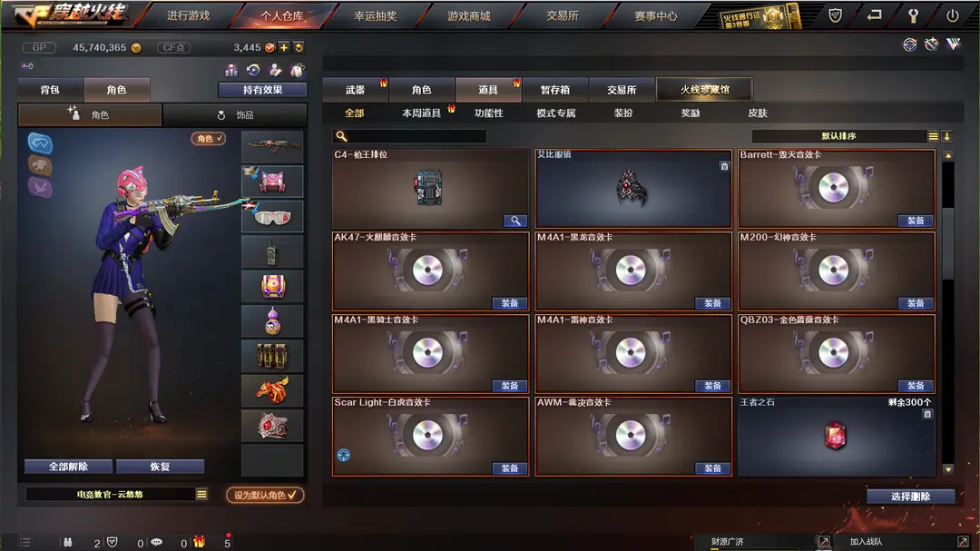The width and height of the screenshot is (980, 551).
Task: Click the plus icon to recharge CF points
Action: [x=284, y=47]
